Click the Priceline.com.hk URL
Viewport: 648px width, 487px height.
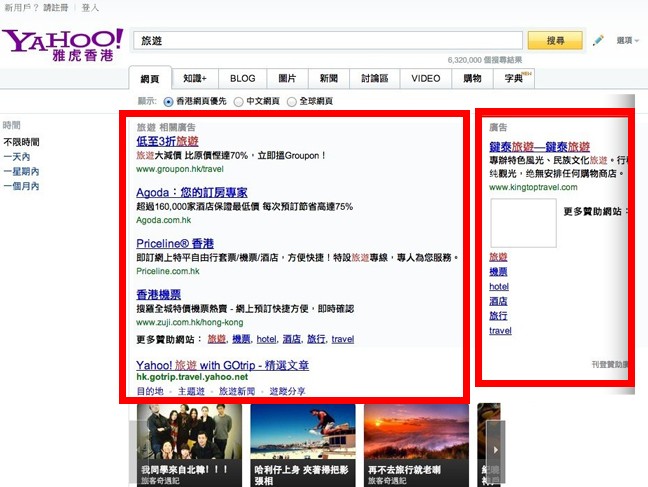tap(168, 271)
